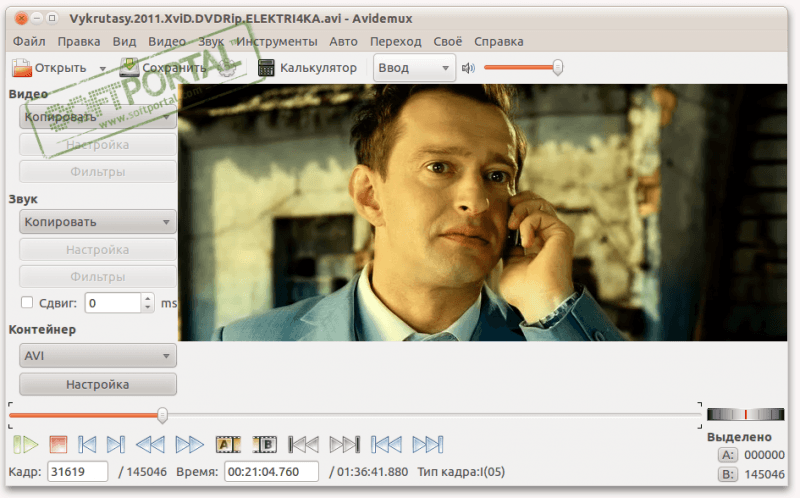Open the Звук codec Копировать dropdown
The height and width of the screenshot is (498, 800).
pos(98,222)
